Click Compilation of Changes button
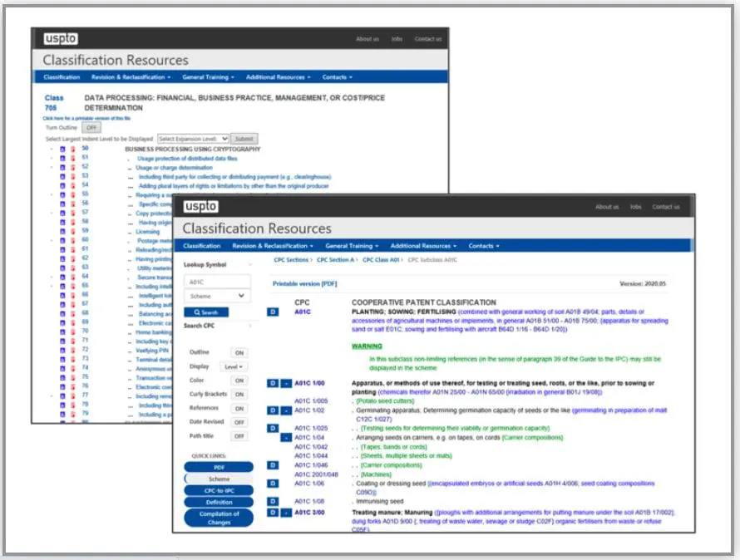 [x=219, y=518]
